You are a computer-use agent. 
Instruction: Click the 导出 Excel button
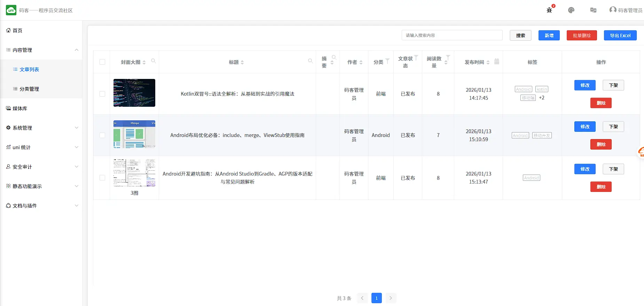(620, 35)
